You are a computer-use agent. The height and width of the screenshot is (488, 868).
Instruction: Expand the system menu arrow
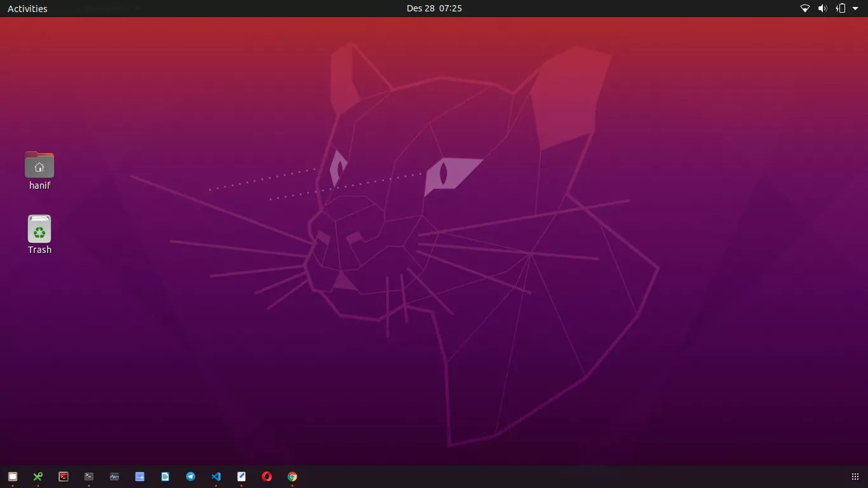855,8
